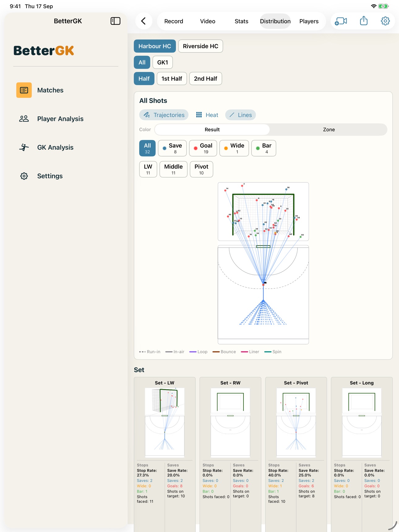
Task: Switch to the Video tab
Action: pos(208,21)
